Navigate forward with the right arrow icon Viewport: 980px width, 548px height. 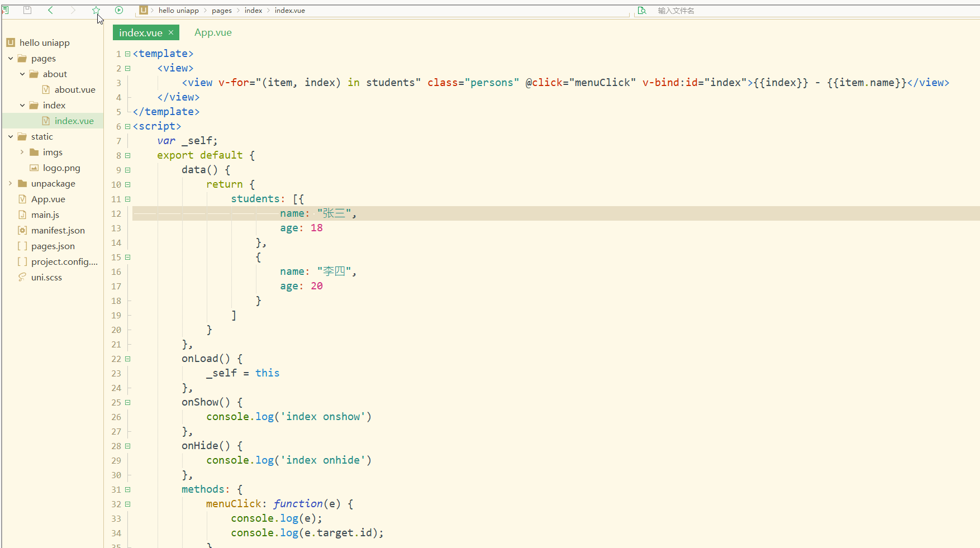coord(73,10)
